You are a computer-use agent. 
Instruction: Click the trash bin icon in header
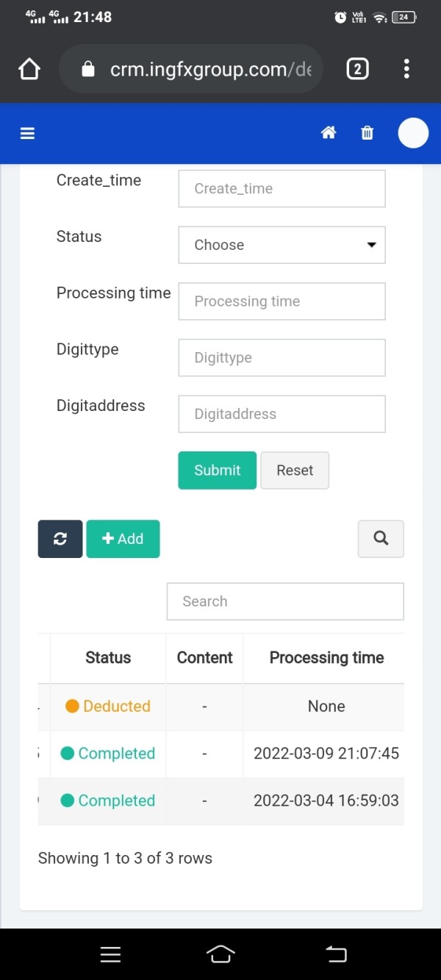pos(367,133)
